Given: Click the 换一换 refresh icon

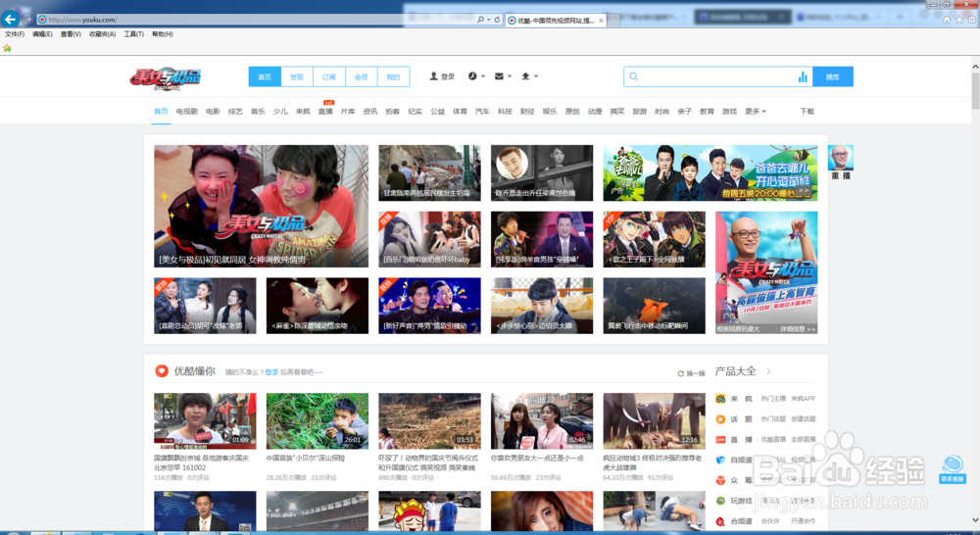Looking at the screenshot, I should point(681,373).
